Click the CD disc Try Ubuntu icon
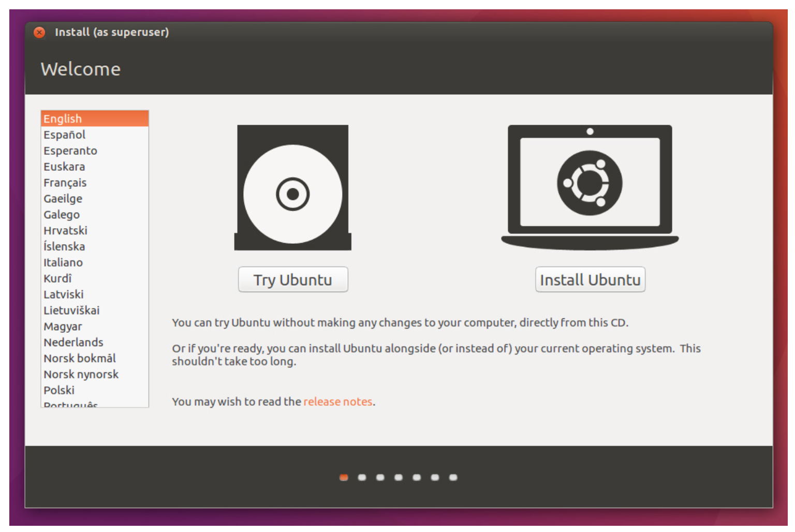Screen dimensions: 795x532 [292, 187]
